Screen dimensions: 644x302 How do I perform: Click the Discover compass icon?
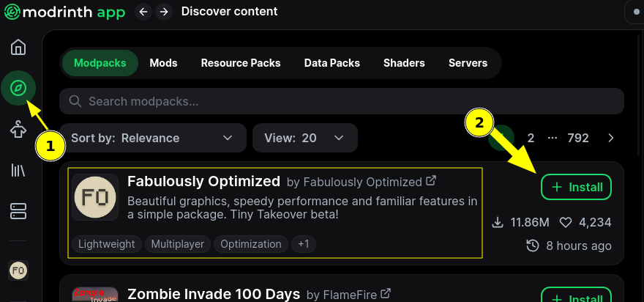18,88
